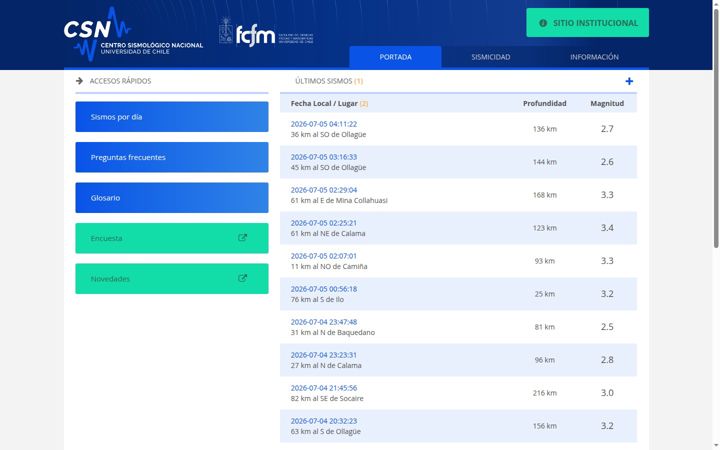Click the page vertical scrollbar
Screen dimensions: 720x450
point(716,129)
